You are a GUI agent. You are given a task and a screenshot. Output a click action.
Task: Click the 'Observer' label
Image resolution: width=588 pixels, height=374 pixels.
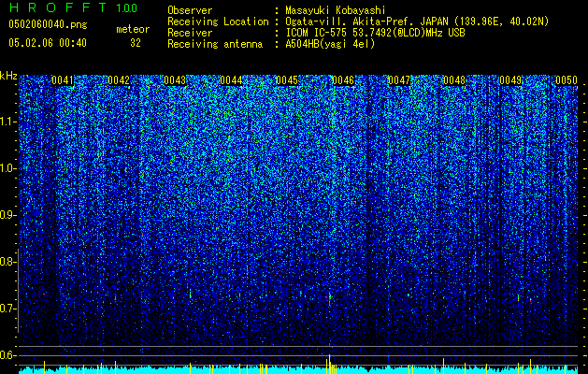pos(190,10)
